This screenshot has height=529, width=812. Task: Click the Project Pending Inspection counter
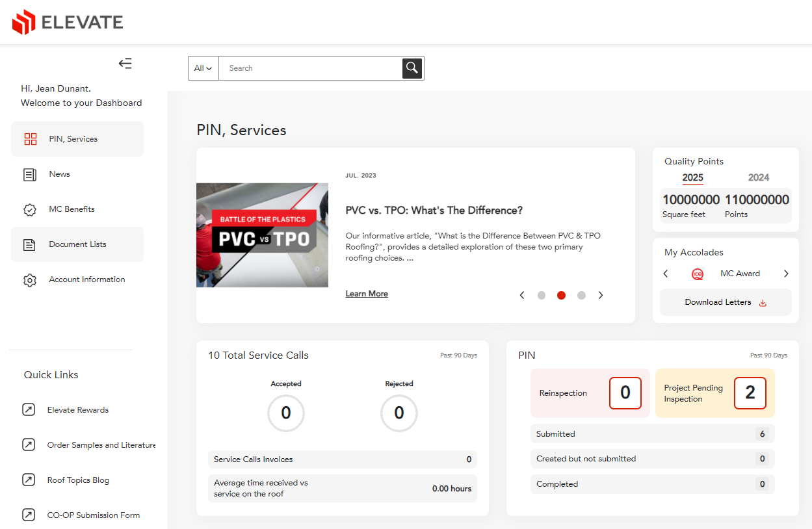tap(750, 393)
